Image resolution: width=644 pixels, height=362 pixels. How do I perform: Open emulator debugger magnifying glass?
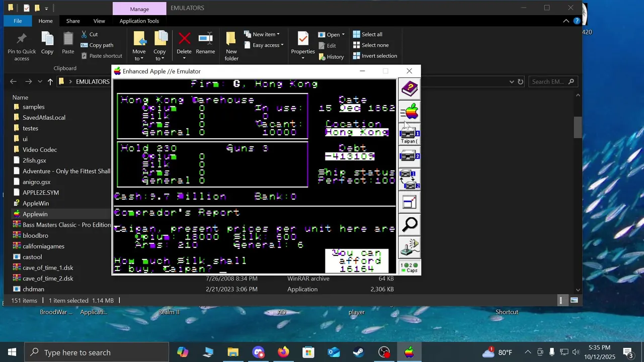pos(410,224)
